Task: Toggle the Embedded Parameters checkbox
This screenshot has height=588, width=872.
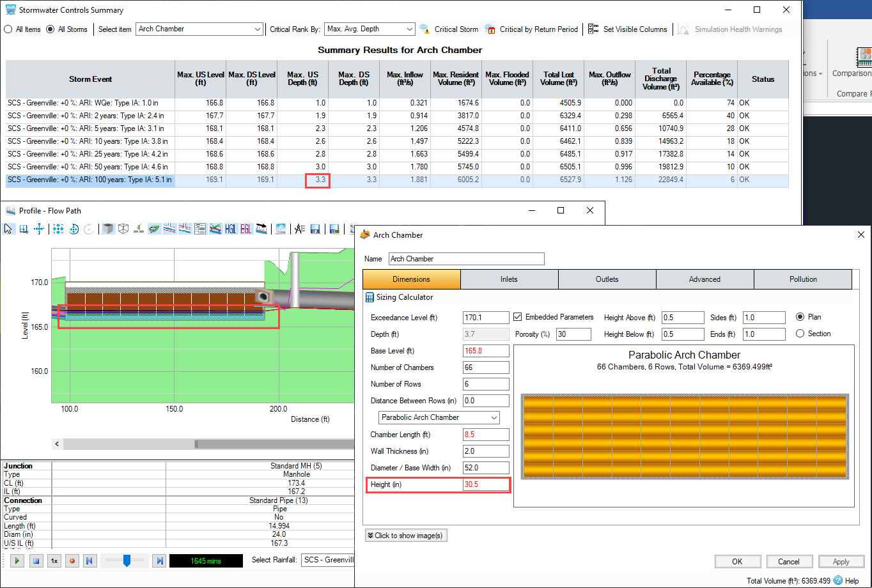Action: (x=518, y=317)
